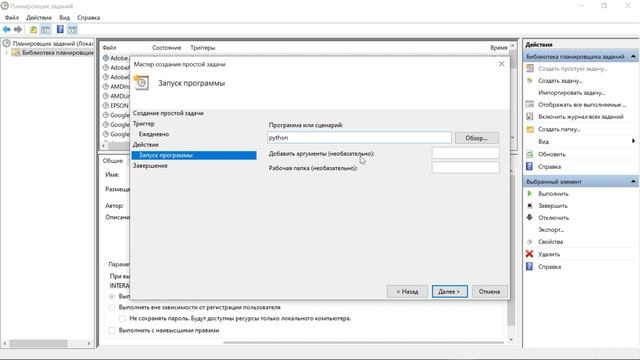This screenshot has height=360, width=640.
Task: Switch to the 'Общие' tab
Action: 113,161
